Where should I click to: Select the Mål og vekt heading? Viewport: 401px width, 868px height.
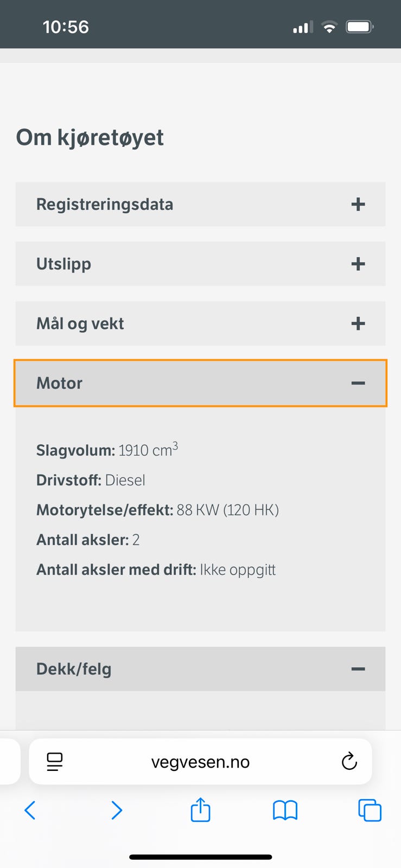(80, 324)
